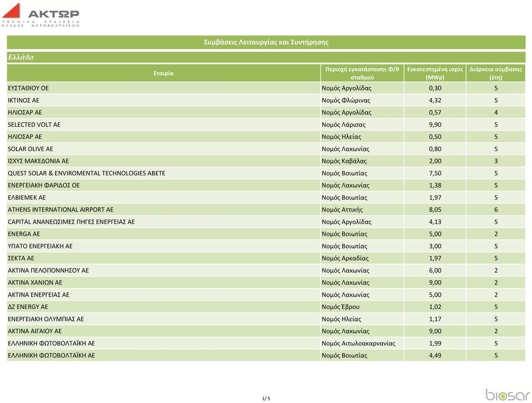Click duration '4' in ΗΛΙΟΣΑΡ Αργολίδας row
Screen dimensions: 532x403
pos(495,112)
